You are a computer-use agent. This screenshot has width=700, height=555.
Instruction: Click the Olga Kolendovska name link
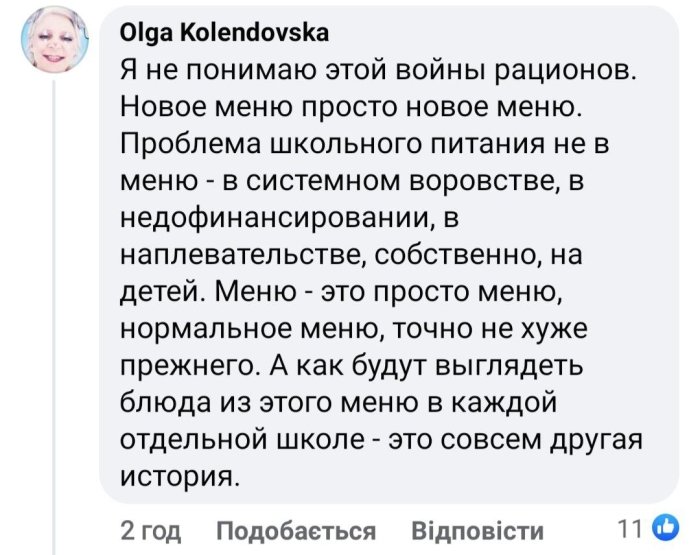[x=224, y=35]
